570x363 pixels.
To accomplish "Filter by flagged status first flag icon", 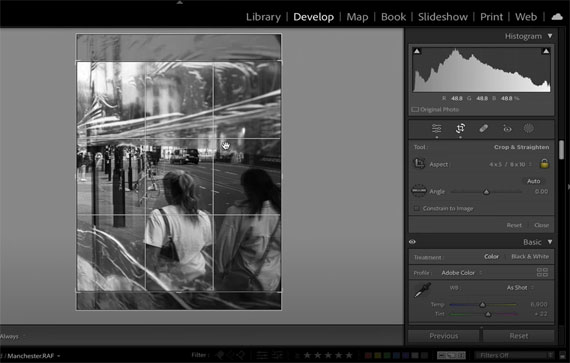I will coord(219,355).
